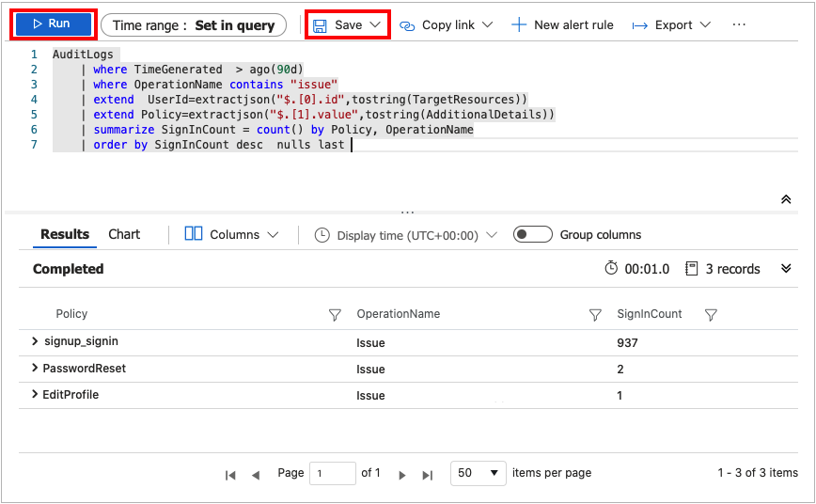Screen dimensions: 816x504
Task: Filter the OperationName column
Action: [594, 315]
